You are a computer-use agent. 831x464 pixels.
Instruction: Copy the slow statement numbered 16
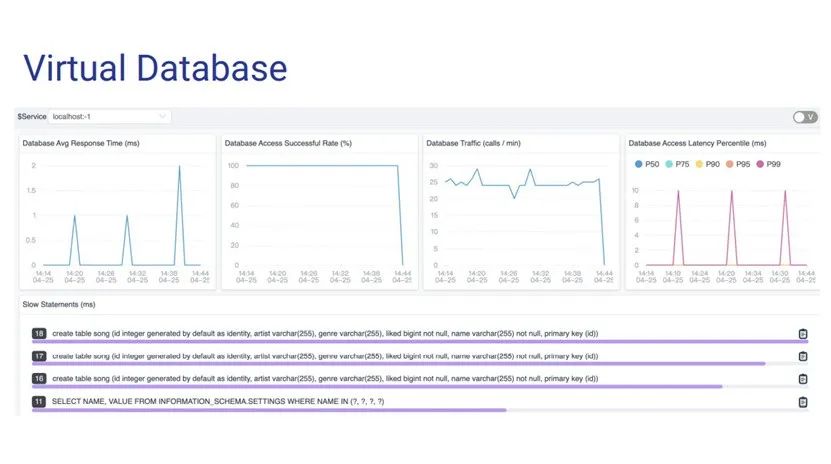click(x=802, y=379)
